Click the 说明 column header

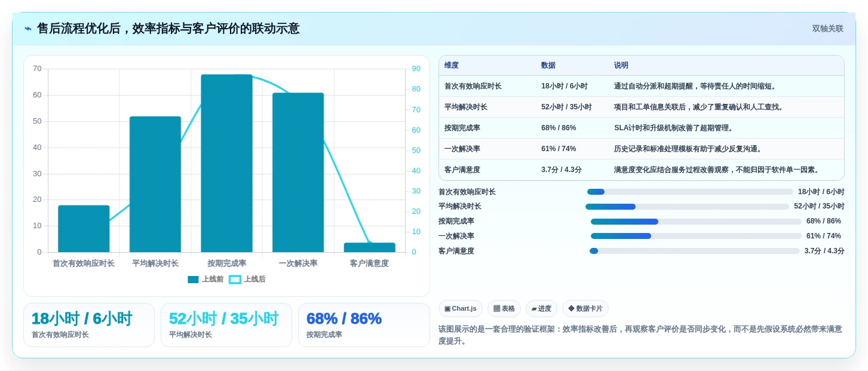click(x=621, y=65)
